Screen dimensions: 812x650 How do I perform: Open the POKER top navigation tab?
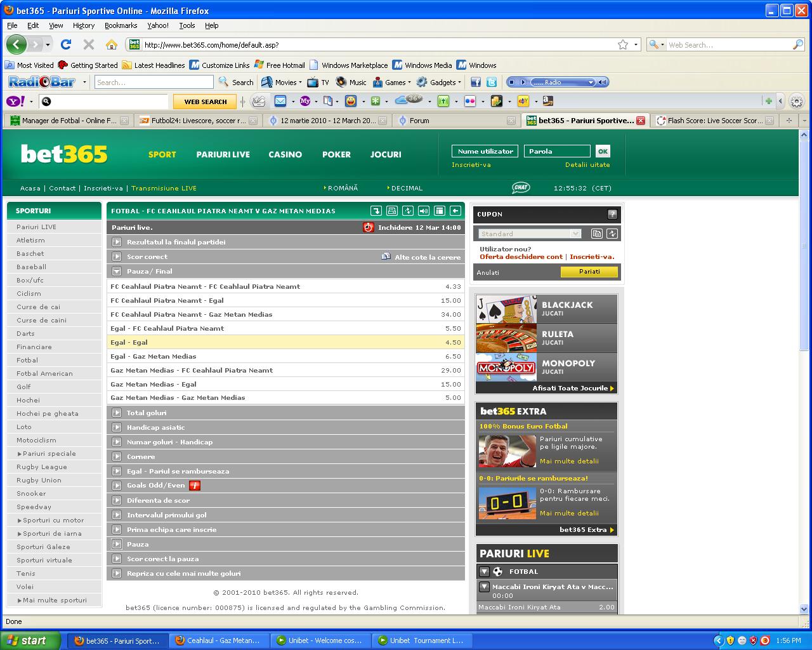coord(336,154)
